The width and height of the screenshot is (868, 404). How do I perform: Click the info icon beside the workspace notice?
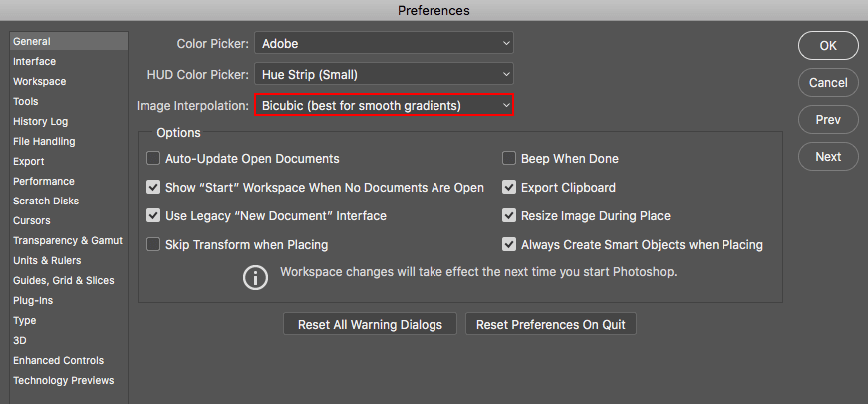point(255,277)
